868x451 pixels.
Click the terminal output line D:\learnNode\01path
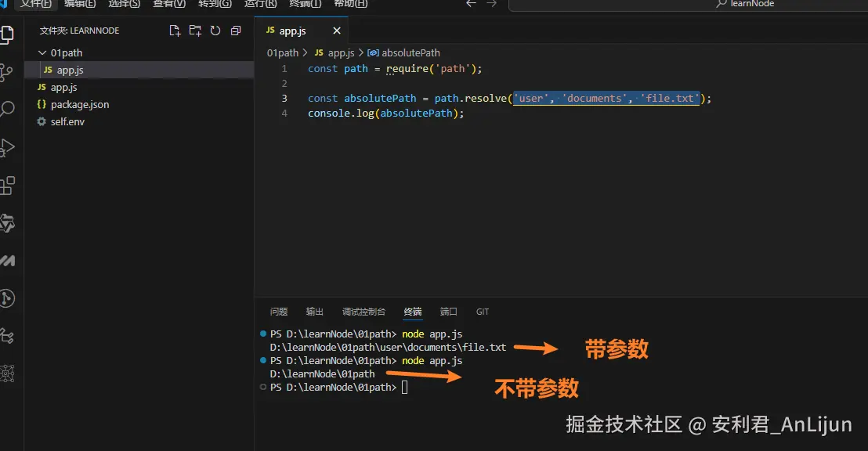[x=322, y=374]
